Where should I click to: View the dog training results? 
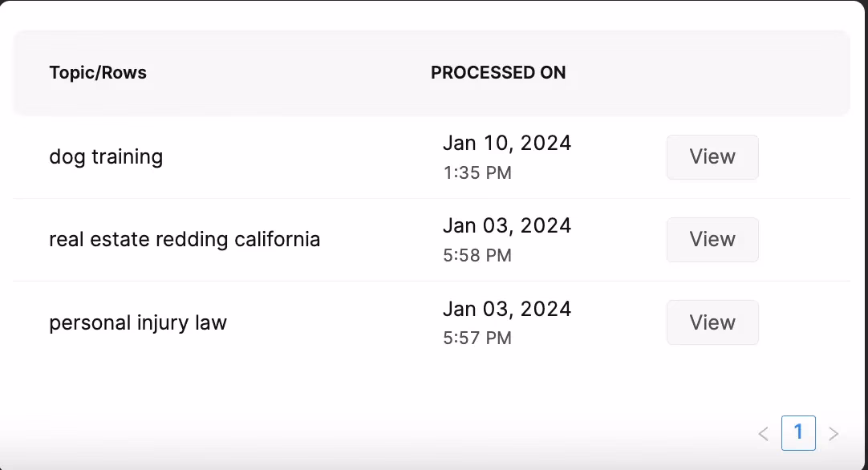click(x=712, y=157)
